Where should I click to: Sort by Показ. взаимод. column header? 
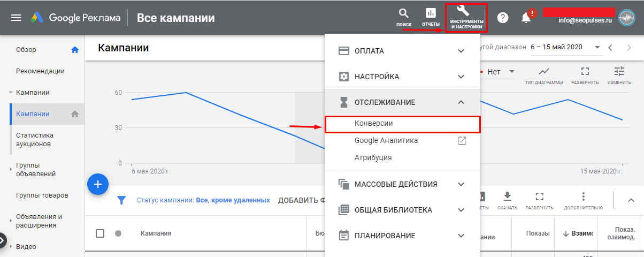[x=621, y=233]
